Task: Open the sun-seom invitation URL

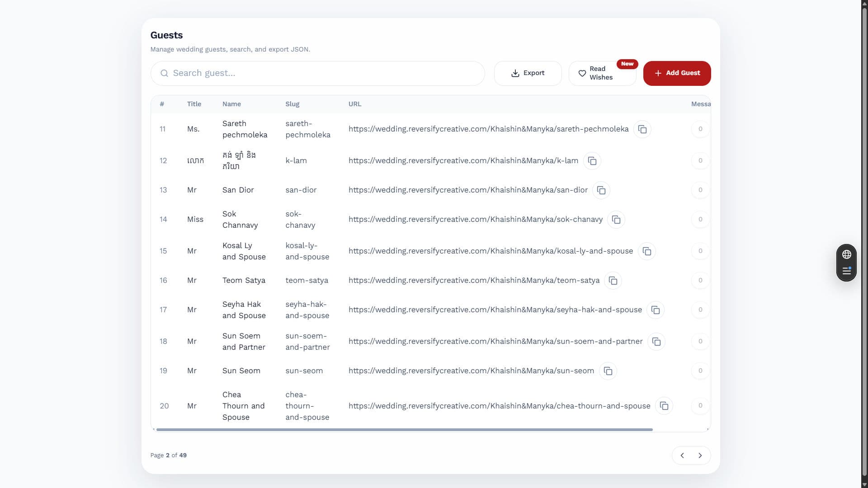Action: pyautogui.click(x=471, y=371)
